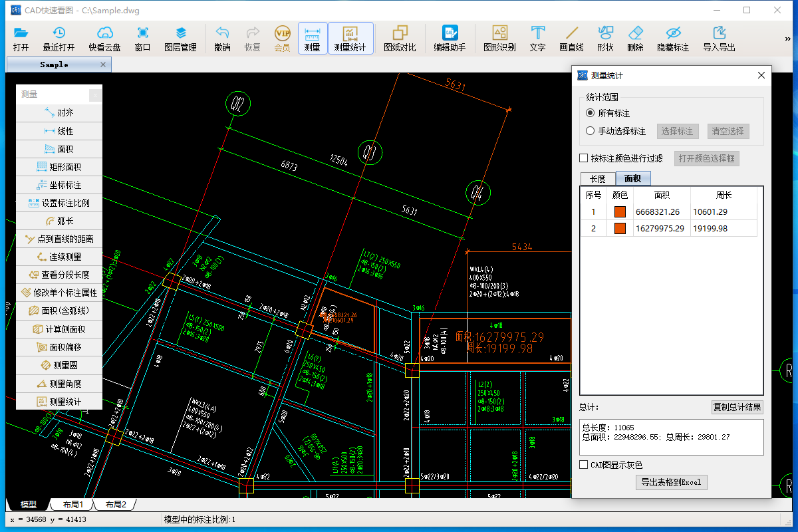
Task: Choose 测量角度 angle measure tool
Action: pos(59,384)
